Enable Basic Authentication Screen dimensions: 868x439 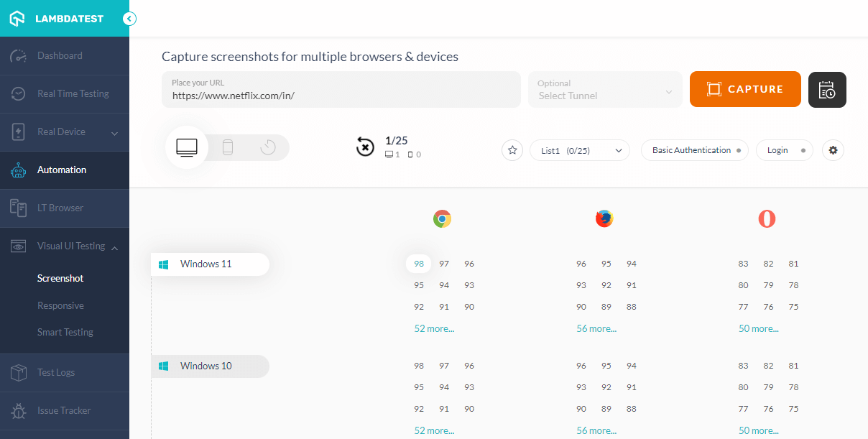tap(694, 149)
